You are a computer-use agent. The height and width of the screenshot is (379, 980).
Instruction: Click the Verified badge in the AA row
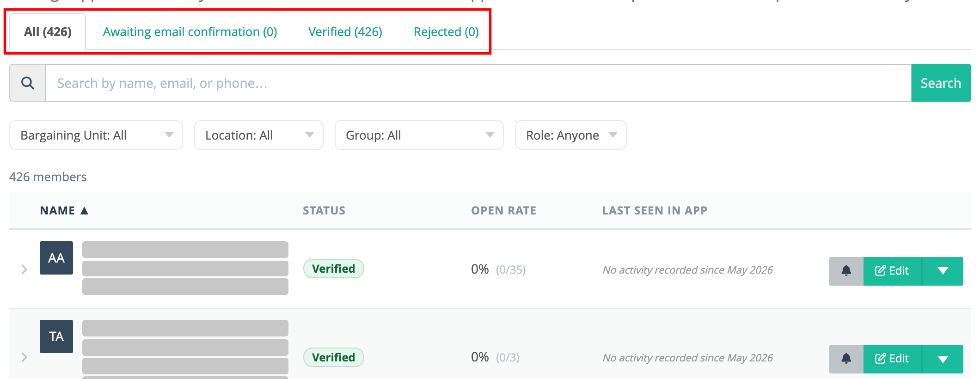click(334, 269)
